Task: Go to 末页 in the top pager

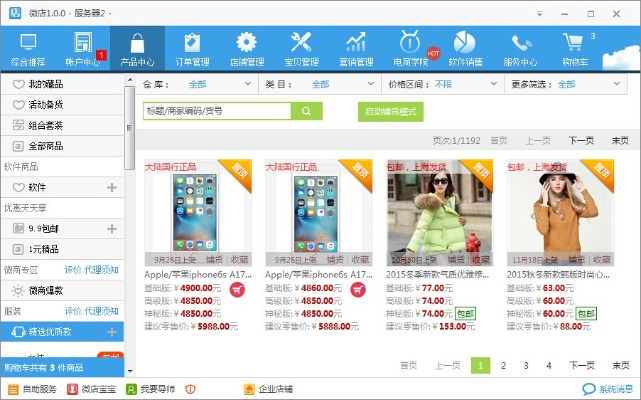Action: pyautogui.click(x=620, y=141)
